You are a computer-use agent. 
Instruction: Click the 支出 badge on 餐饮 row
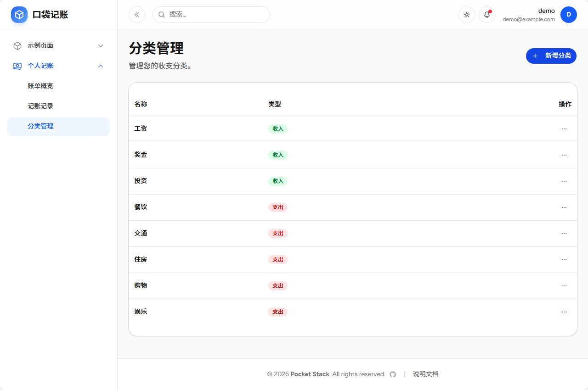coord(277,207)
